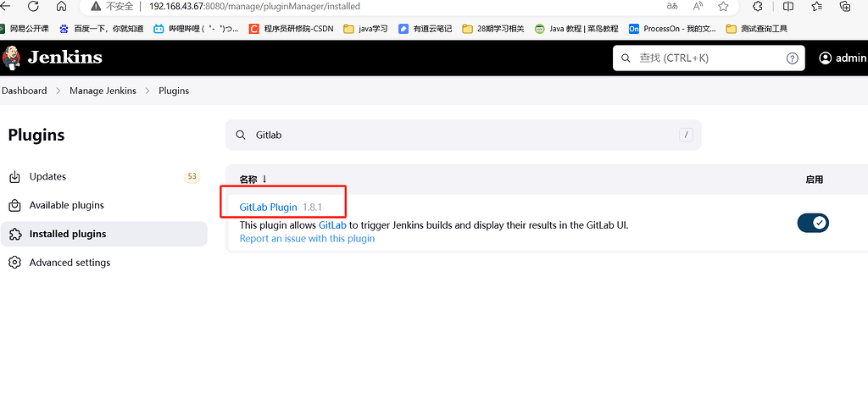868x399 pixels.
Task: Expand the 28期学习相关 bookmarks folder
Action: pyautogui.click(x=492, y=28)
